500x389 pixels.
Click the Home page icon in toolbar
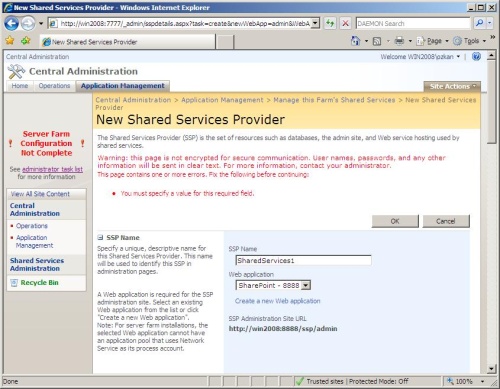(356, 41)
